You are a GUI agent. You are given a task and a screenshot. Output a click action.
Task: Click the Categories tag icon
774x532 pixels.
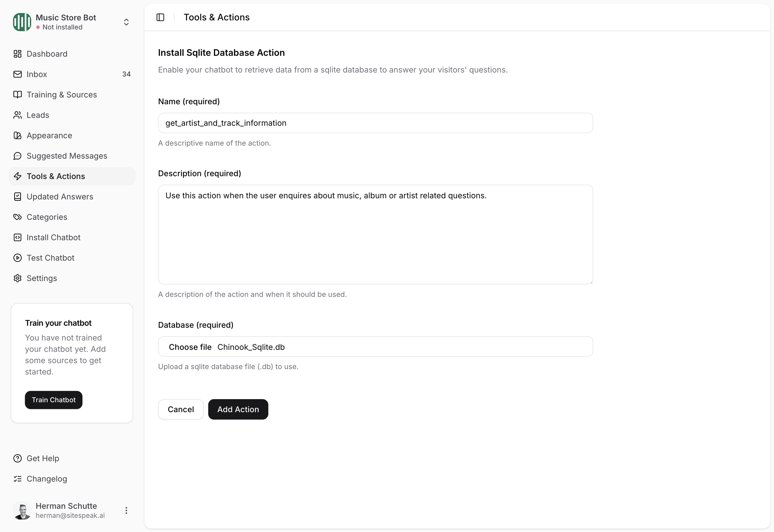(x=17, y=217)
